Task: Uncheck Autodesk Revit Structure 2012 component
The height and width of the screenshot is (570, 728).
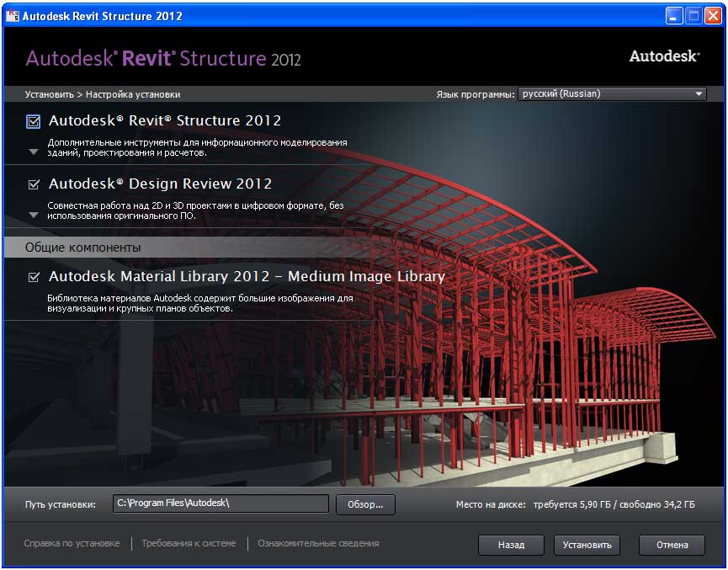Action: [x=34, y=121]
